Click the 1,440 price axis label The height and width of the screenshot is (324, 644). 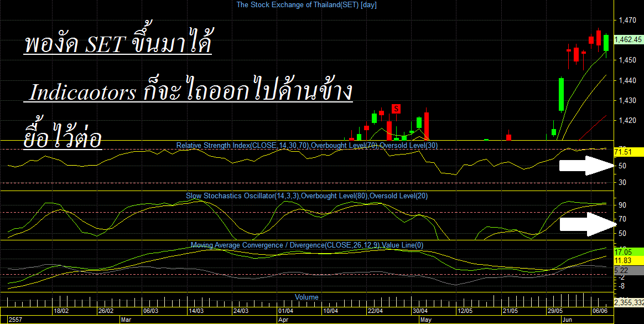pos(627,81)
